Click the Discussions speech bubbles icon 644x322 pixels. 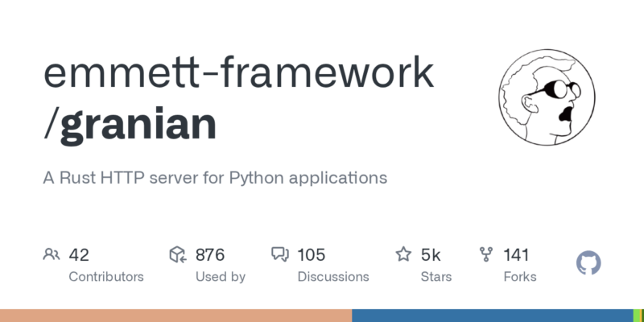[280, 254]
